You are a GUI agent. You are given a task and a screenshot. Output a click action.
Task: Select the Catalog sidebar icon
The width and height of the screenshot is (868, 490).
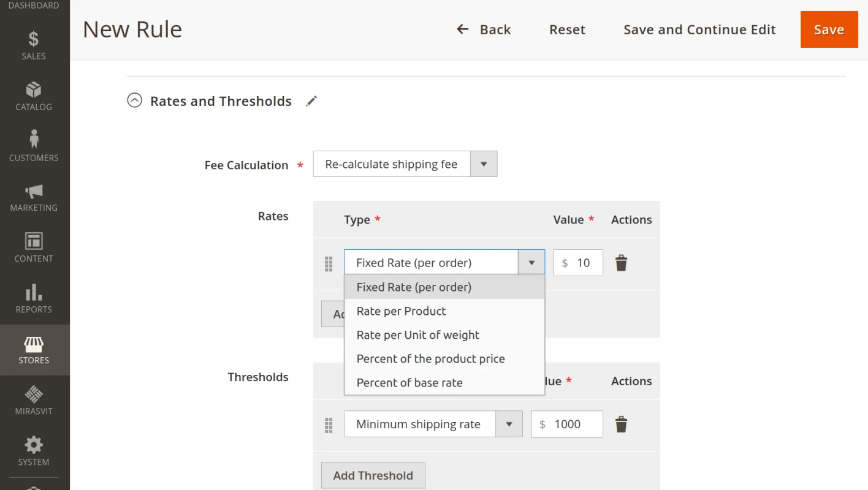coord(34,95)
